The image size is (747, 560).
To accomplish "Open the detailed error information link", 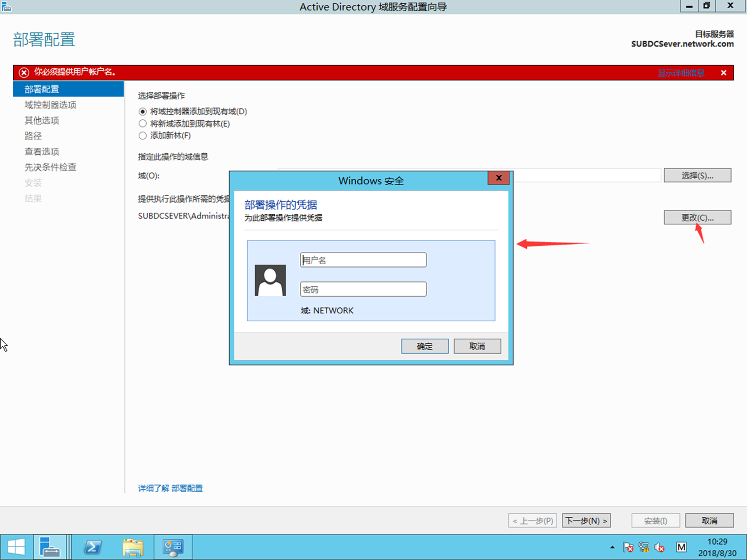I will tap(681, 73).
